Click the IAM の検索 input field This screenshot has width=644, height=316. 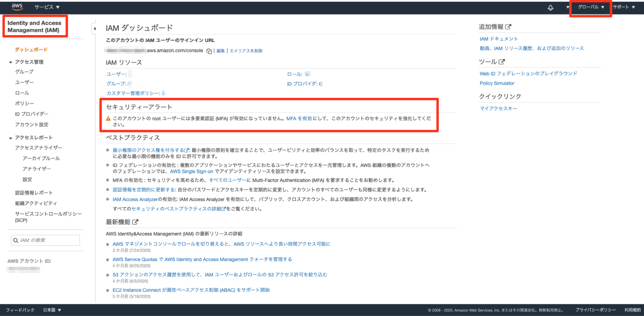click(x=45, y=240)
